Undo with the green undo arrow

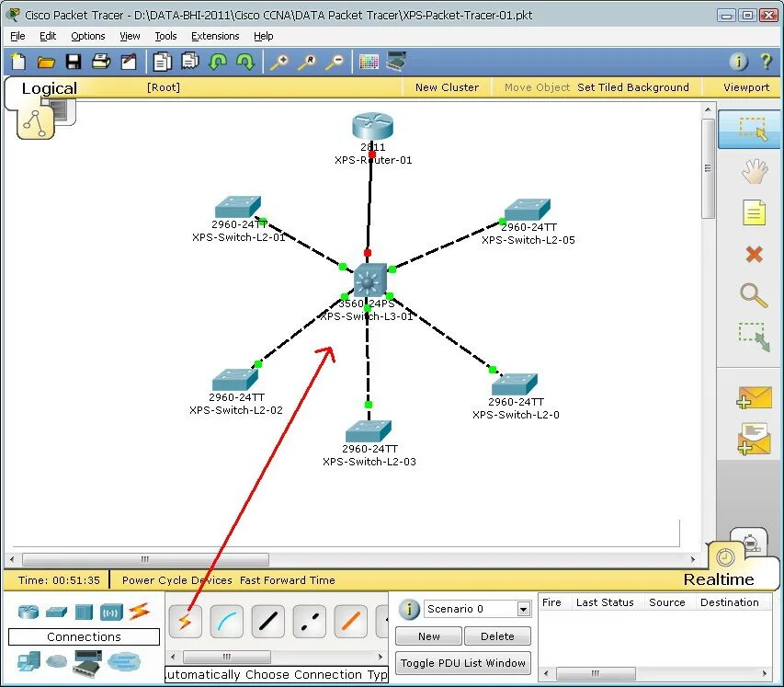(x=218, y=62)
